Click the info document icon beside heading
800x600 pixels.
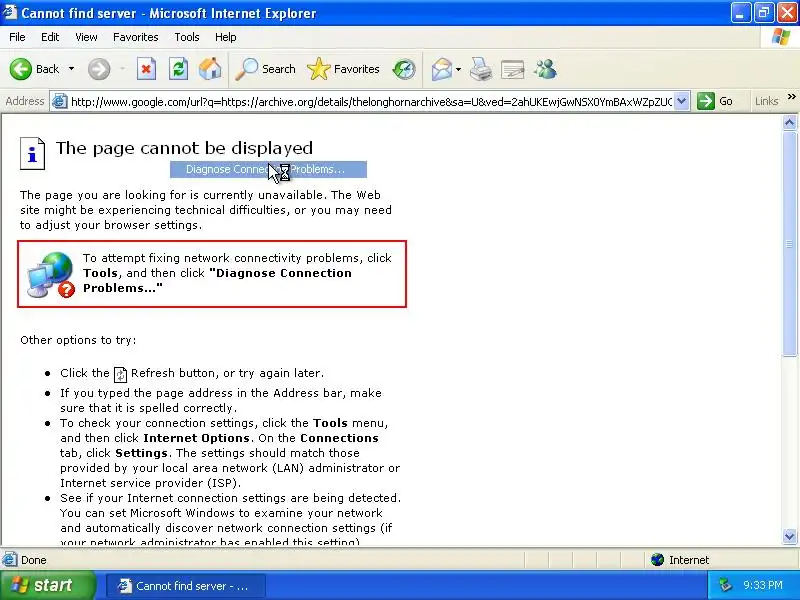click(33, 153)
